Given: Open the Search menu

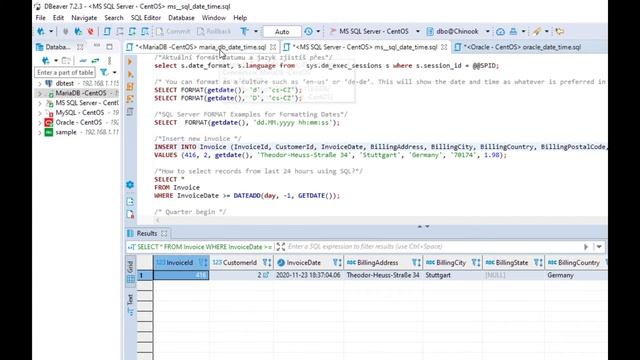Looking at the screenshot, I should pos(114,18).
